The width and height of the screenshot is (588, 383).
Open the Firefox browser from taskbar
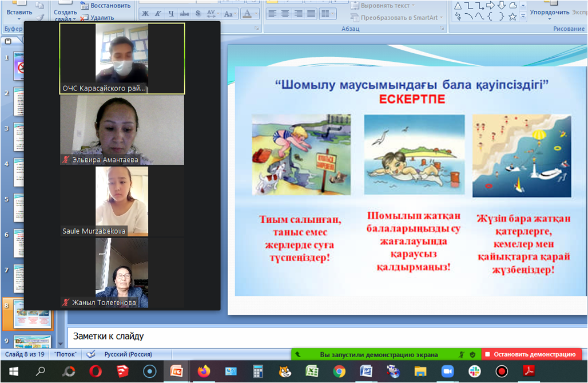pyautogui.click(x=204, y=371)
